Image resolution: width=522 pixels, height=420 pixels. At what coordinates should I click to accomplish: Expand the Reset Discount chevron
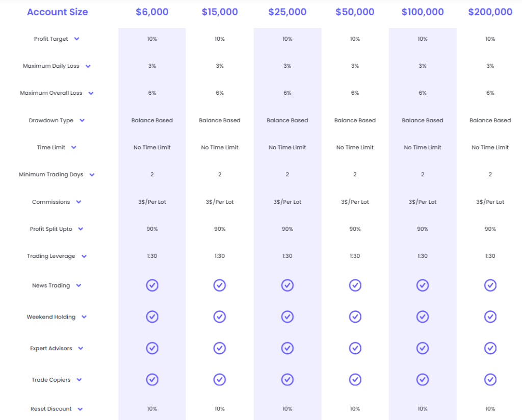(80, 409)
